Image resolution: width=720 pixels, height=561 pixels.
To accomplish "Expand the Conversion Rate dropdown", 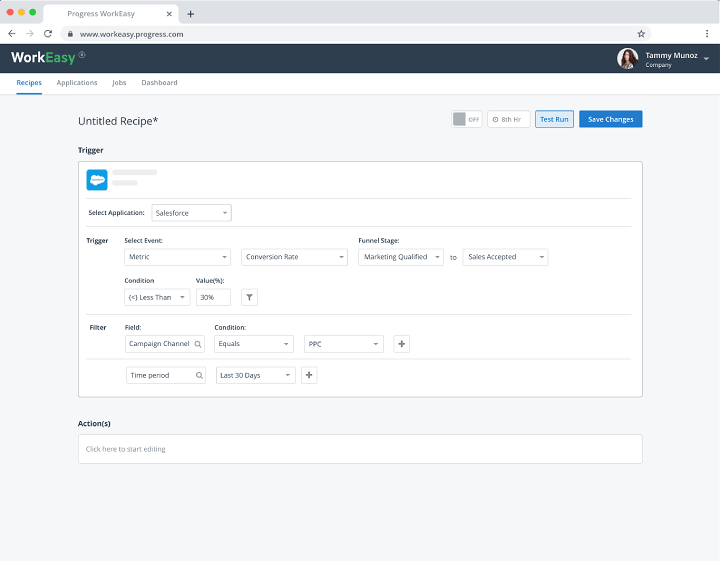I will (x=294, y=257).
